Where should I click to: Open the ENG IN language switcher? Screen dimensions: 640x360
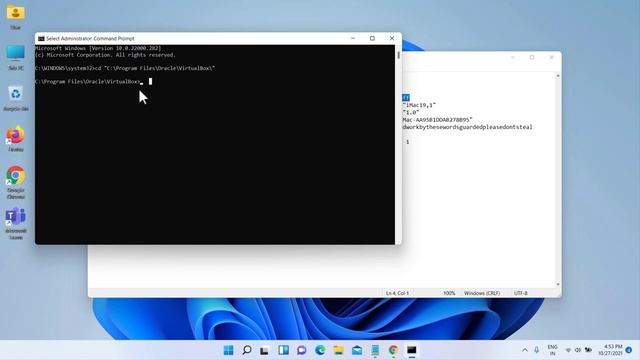(x=552, y=350)
